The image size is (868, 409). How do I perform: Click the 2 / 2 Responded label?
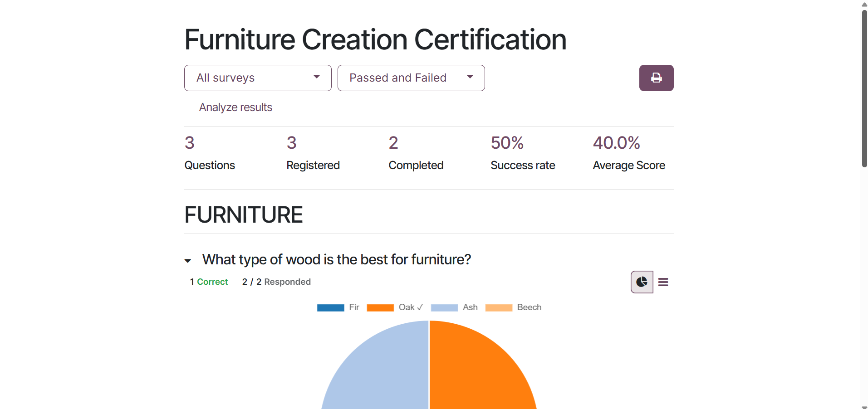[276, 282]
